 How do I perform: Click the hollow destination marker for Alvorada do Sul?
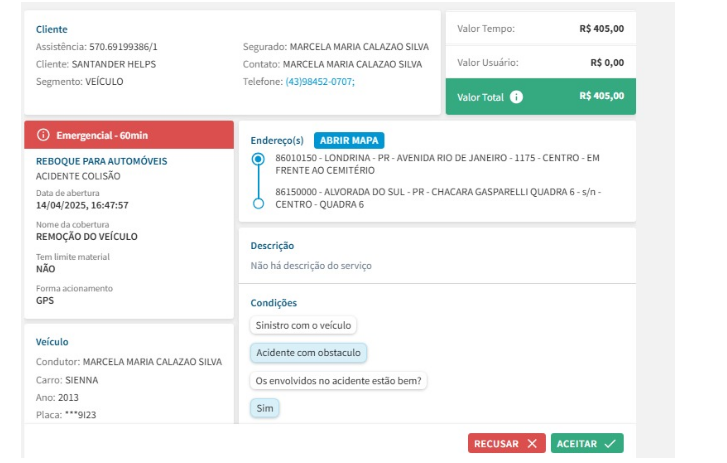(x=258, y=203)
